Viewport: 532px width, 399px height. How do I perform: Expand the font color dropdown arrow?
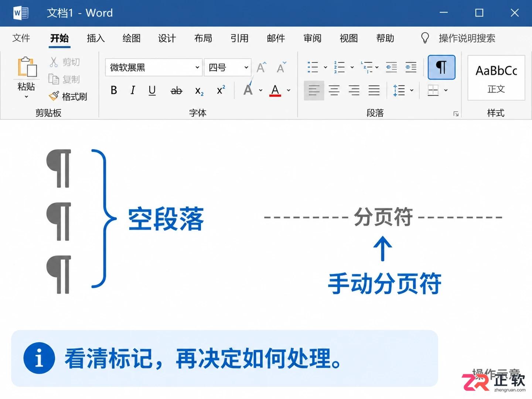[x=289, y=90]
